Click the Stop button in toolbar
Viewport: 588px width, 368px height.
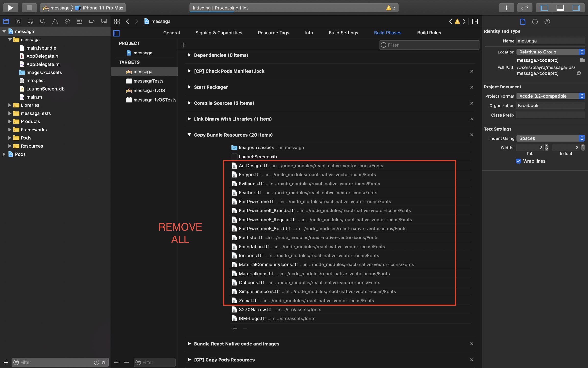pyautogui.click(x=29, y=8)
